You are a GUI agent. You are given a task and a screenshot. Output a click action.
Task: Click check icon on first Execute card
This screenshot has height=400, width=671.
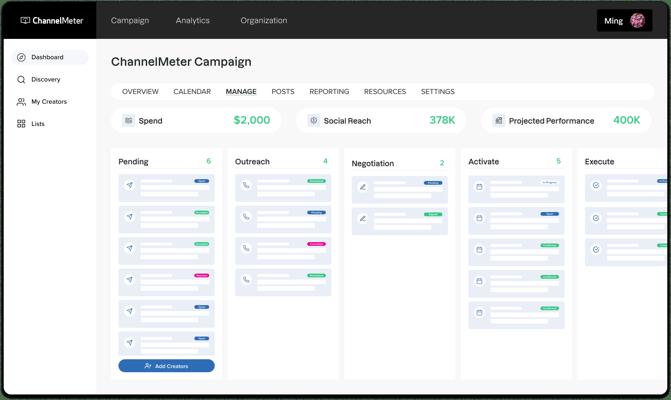tap(596, 185)
